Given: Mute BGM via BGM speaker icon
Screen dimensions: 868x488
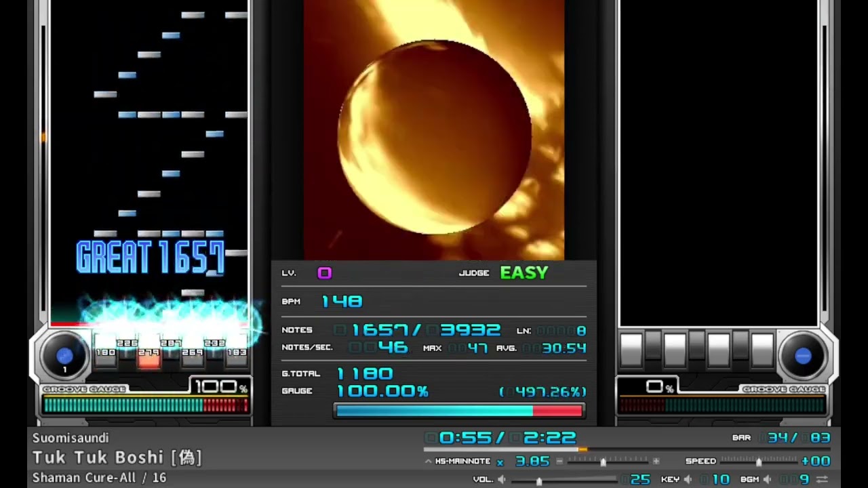Looking at the screenshot, I should (768, 479).
